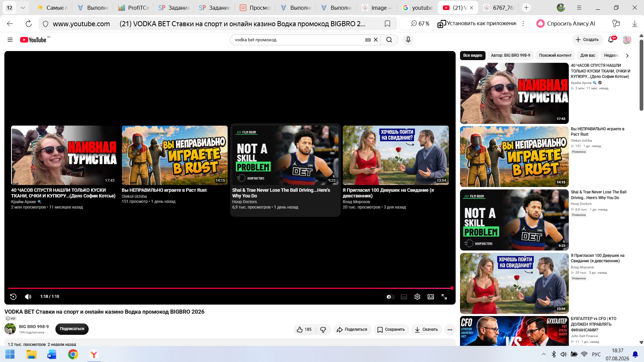
Task: Switch to the ProfiTCe tab
Action: 134,7
